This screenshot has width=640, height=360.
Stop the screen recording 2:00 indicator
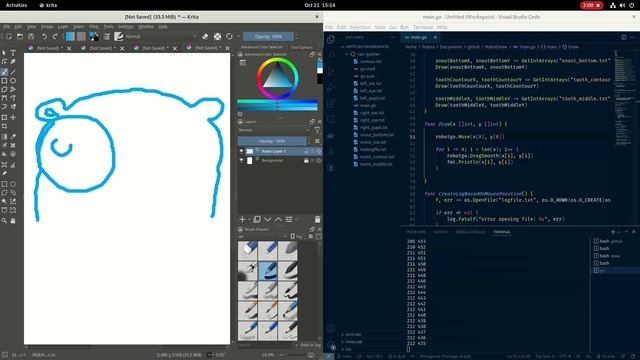tap(591, 5)
